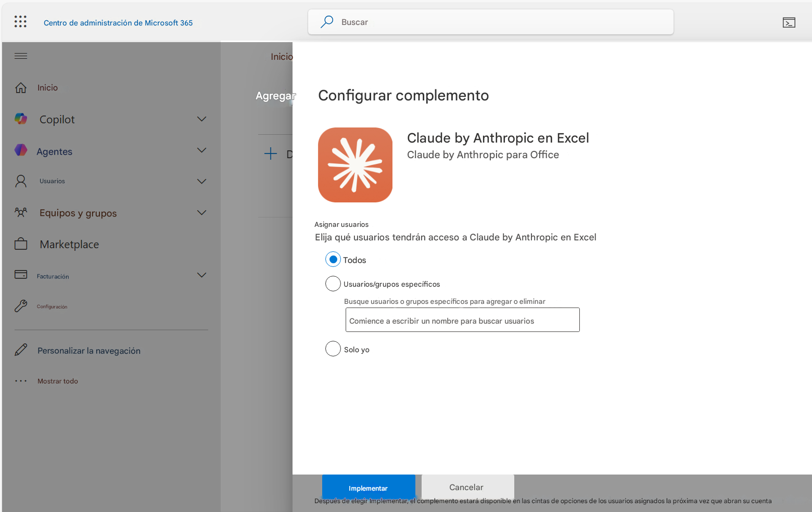Collapse the navigation hamburger menu
Image resolution: width=812 pixels, height=512 pixels.
(x=21, y=56)
